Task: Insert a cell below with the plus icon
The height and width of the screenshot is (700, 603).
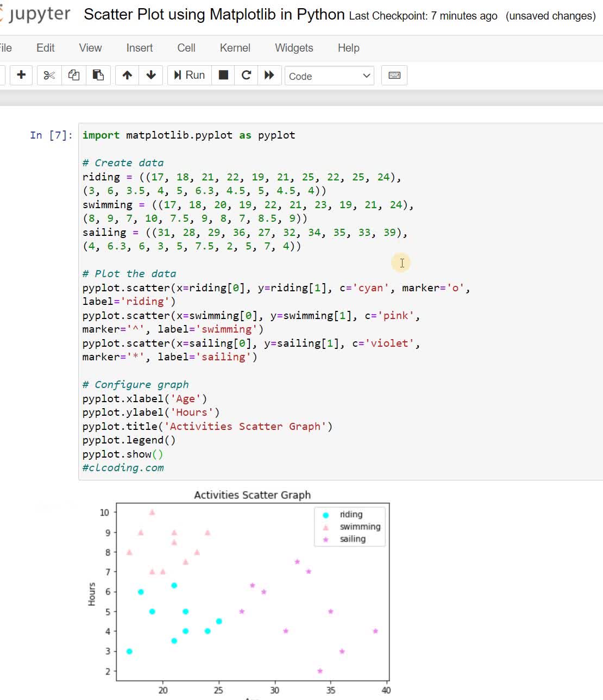Action: coord(21,75)
